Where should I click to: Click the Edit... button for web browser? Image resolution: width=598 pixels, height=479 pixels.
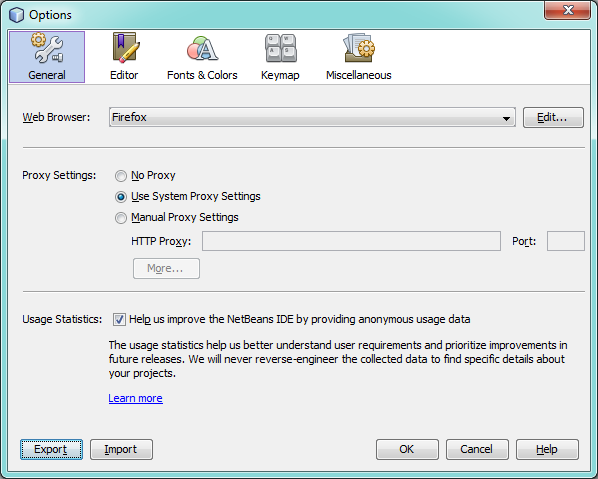coord(553,117)
